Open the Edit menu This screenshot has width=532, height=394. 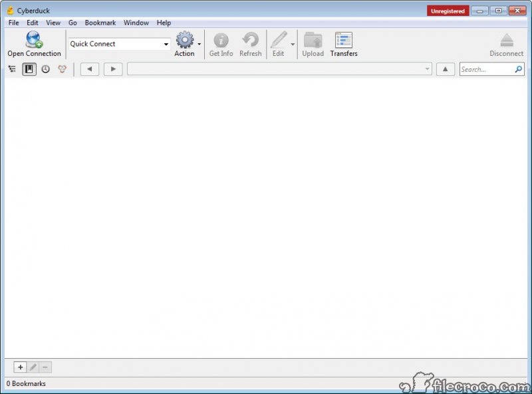pyautogui.click(x=33, y=23)
